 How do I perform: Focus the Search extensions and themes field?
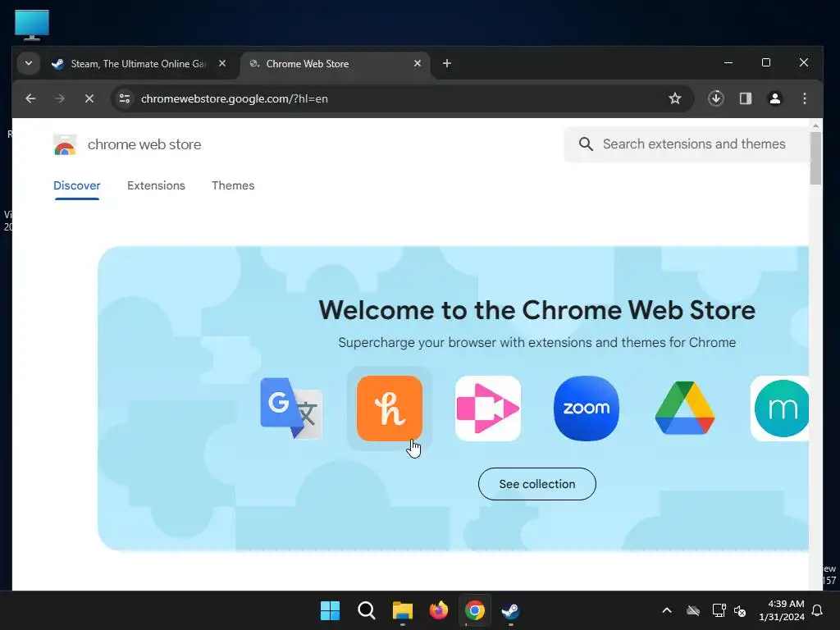pos(686,144)
